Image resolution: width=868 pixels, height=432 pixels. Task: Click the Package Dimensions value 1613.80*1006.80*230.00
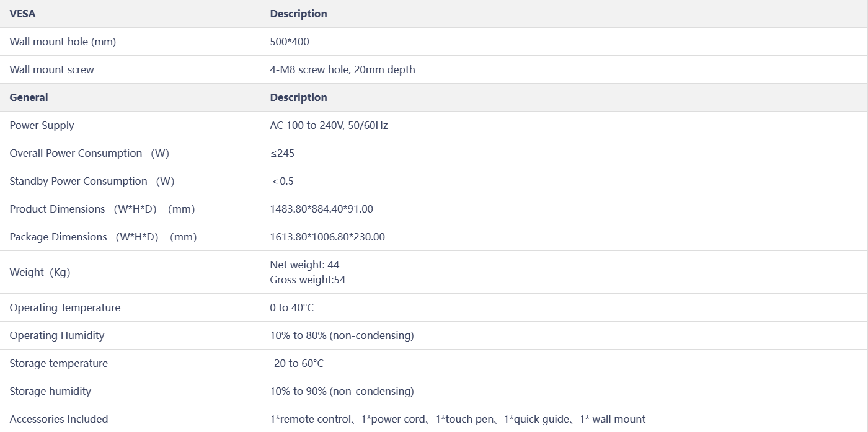(x=327, y=237)
